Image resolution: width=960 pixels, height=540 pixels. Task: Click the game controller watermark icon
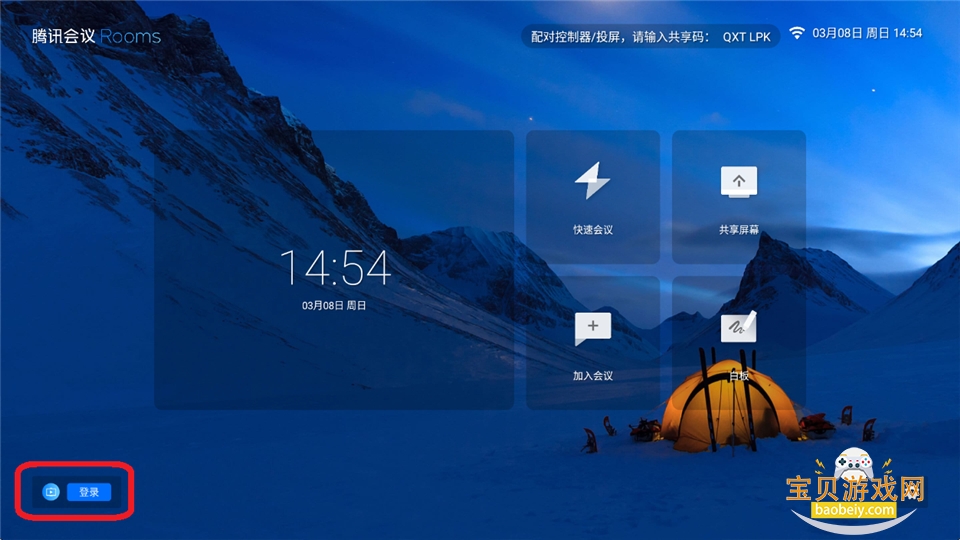tap(854, 465)
